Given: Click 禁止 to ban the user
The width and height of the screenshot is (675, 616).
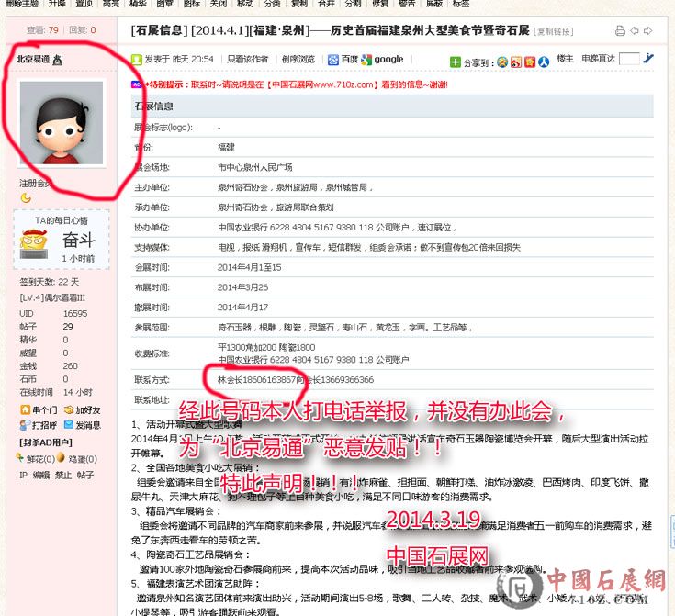Looking at the screenshot, I should pyautogui.click(x=63, y=475).
